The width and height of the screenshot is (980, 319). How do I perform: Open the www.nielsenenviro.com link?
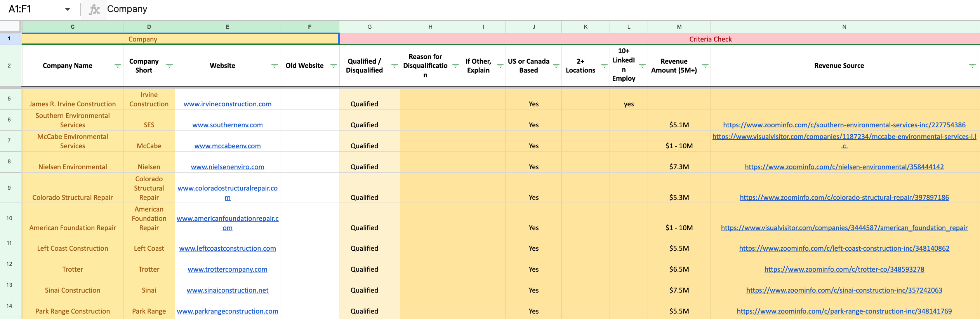(x=228, y=167)
